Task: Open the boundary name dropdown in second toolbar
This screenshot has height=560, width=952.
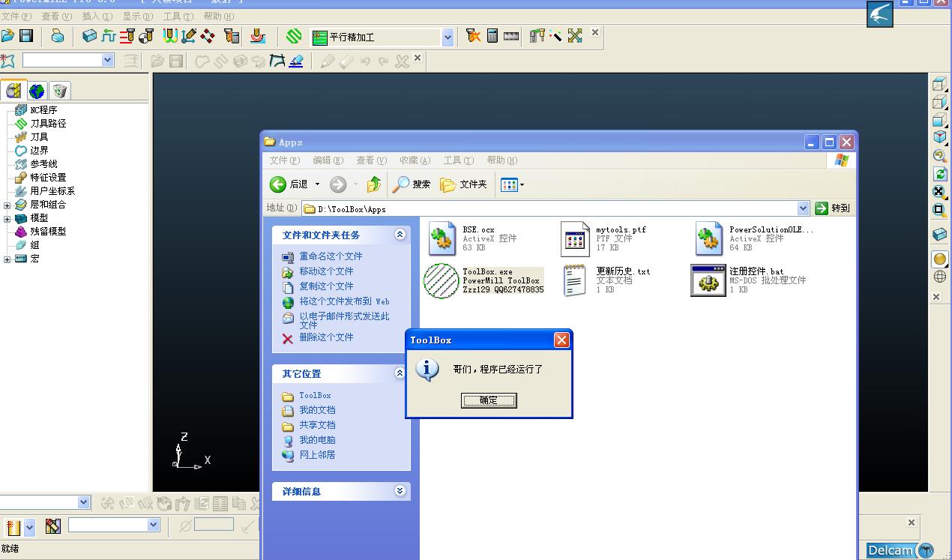Action: pos(107,60)
